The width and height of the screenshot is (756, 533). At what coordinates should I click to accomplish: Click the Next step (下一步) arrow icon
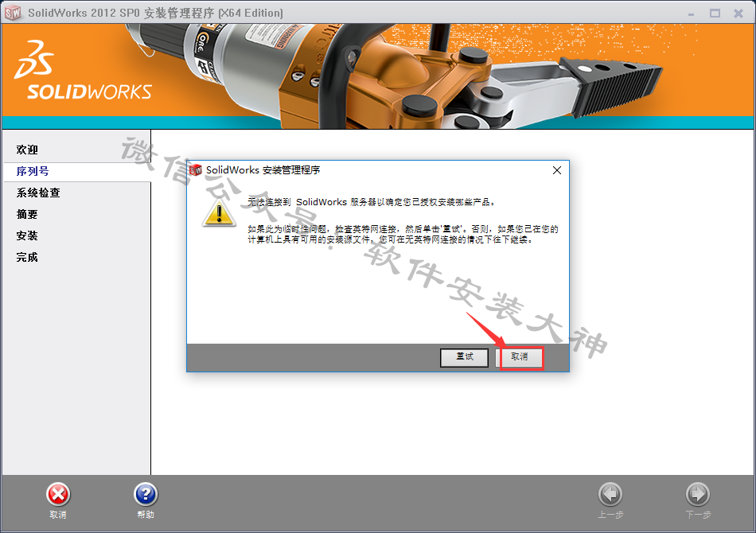(698, 495)
